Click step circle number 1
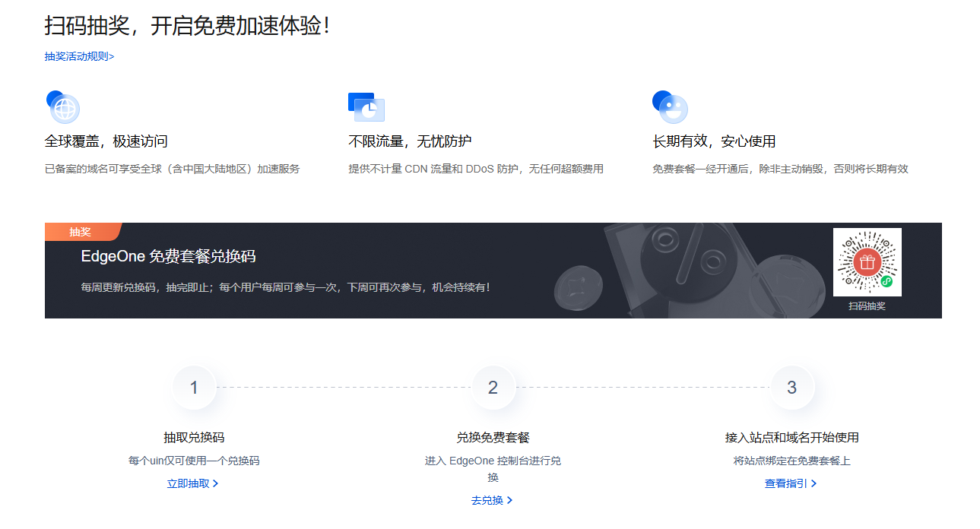The width and height of the screenshot is (980, 529). tap(194, 388)
